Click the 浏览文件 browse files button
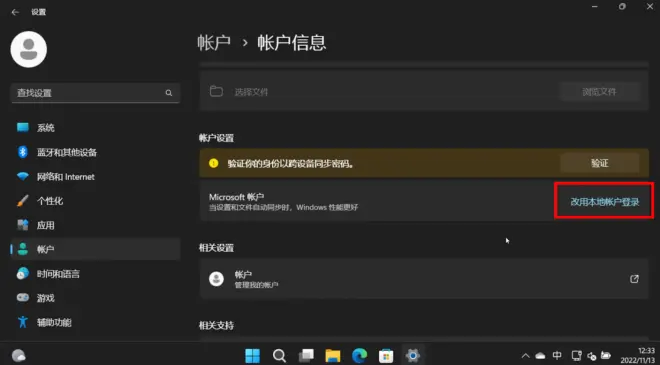 pyautogui.click(x=599, y=91)
